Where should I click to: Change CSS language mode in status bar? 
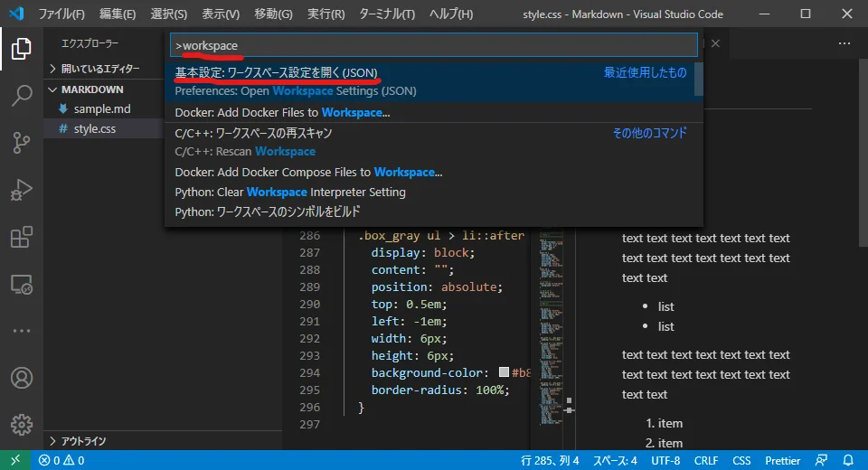click(x=741, y=460)
